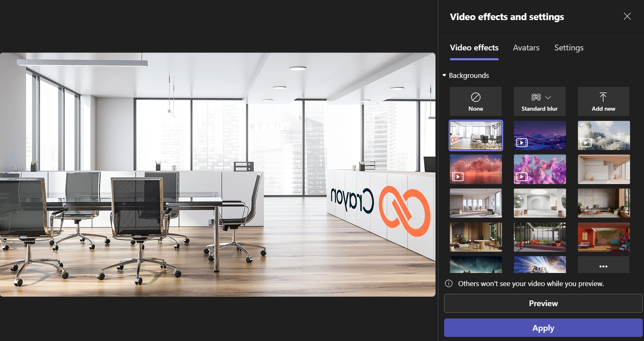This screenshot has width=644, height=341.
Task: Click the upload arrow icon on Add new
Action: click(x=603, y=97)
